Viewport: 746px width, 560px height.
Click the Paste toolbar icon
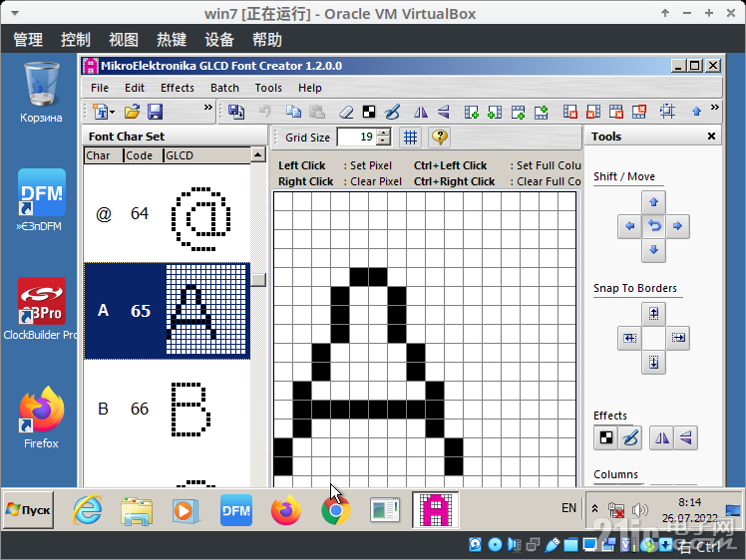[x=317, y=112]
